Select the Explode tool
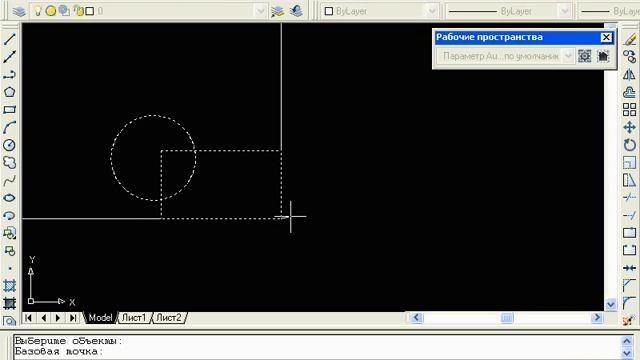The width and height of the screenshot is (640, 360). point(629,320)
